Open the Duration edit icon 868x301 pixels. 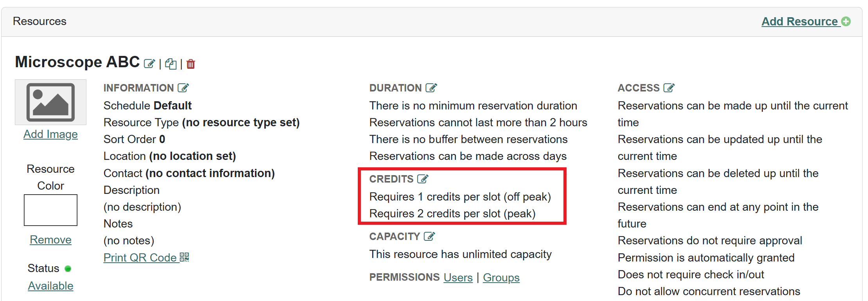pyautogui.click(x=431, y=88)
